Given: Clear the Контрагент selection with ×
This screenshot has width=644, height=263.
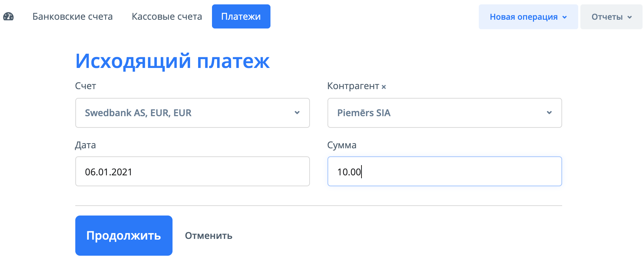Looking at the screenshot, I should [x=384, y=87].
